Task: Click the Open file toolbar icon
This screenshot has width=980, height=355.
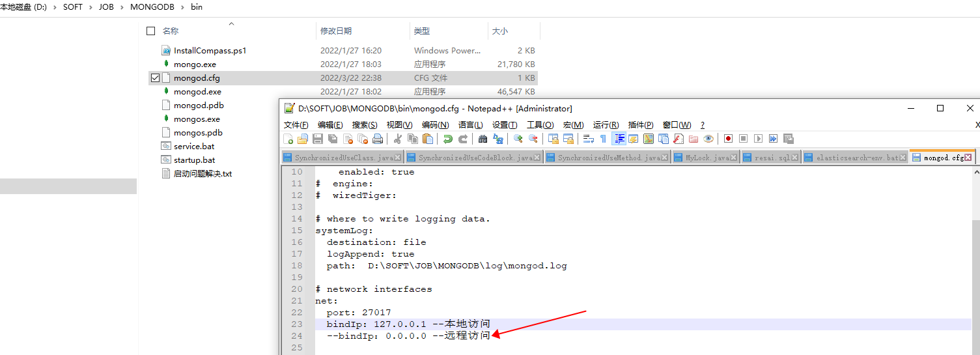Action: (303, 139)
